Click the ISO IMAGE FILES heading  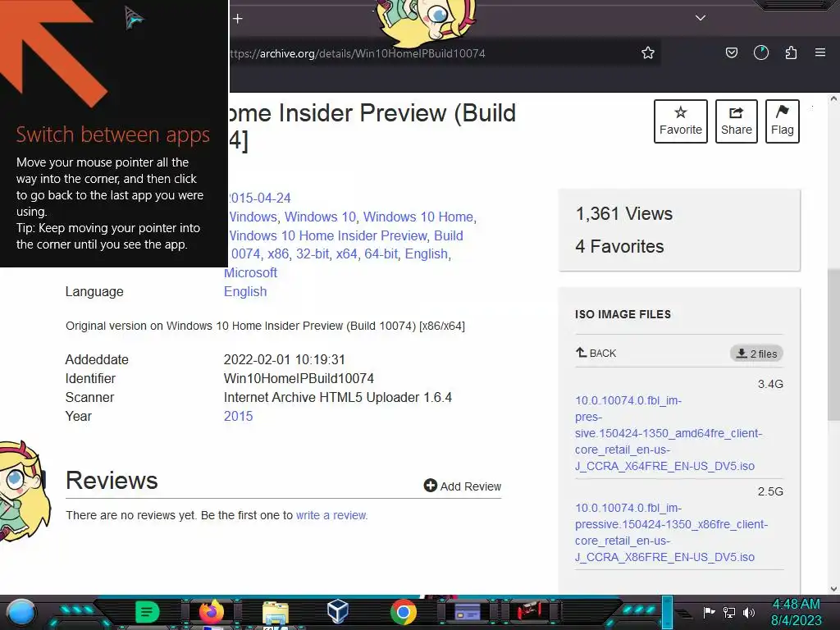click(623, 314)
